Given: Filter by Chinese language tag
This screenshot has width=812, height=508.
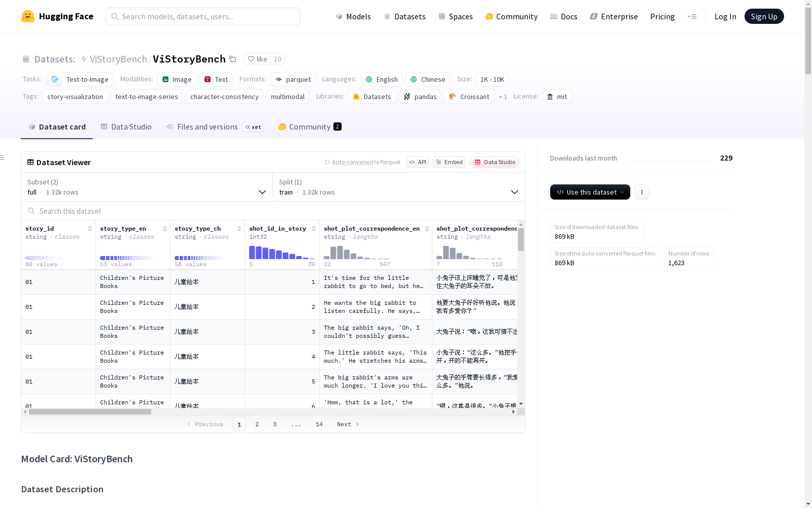Looking at the screenshot, I should (x=428, y=79).
